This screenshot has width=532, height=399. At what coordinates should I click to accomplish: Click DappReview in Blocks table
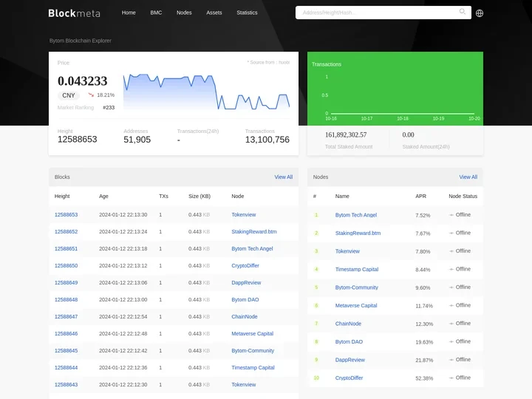pyautogui.click(x=246, y=282)
